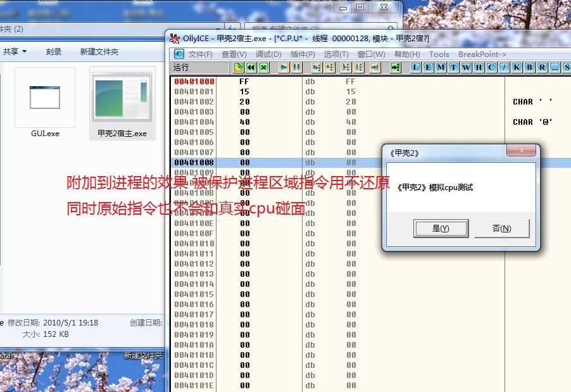Click the 否(N) button in dialog
This screenshot has width=571, height=392.
(x=502, y=229)
